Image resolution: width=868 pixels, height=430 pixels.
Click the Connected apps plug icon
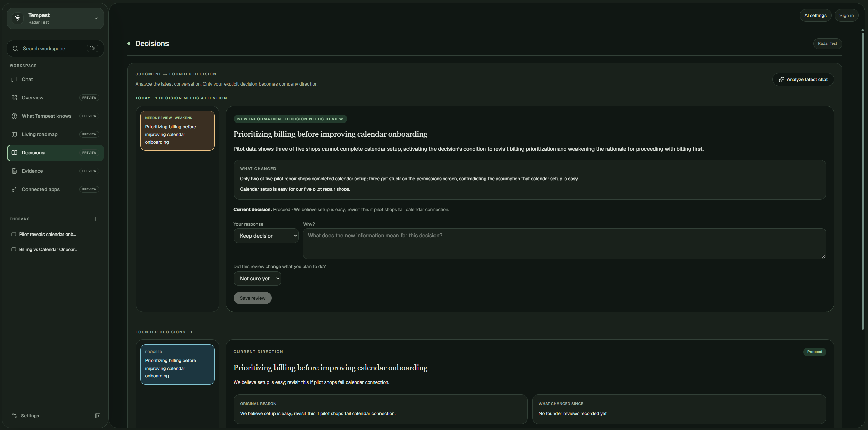[x=14, y=189]
